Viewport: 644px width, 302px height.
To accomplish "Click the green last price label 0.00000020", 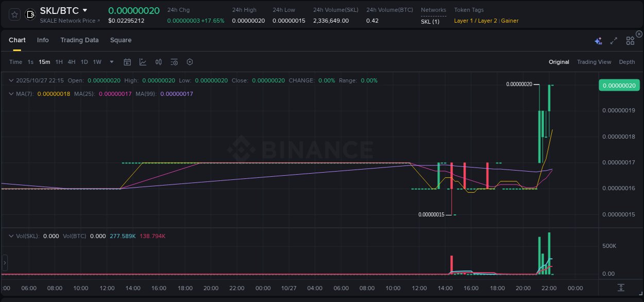I will (x=619, y=85).
